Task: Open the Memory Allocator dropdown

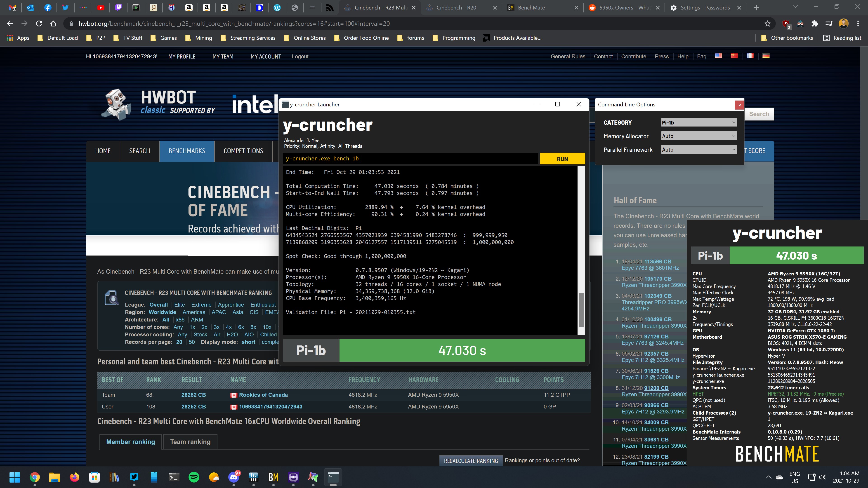Action: pos(699,136)
